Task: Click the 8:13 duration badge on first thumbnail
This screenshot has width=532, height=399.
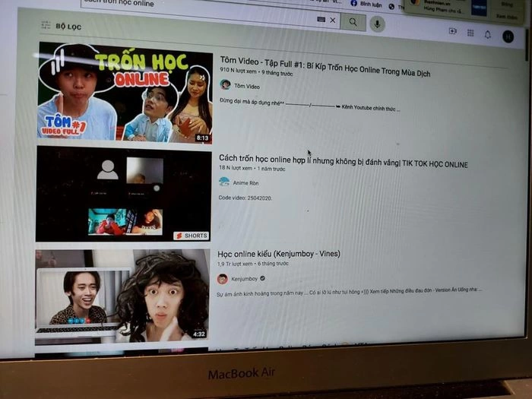Action: tap(203, 138)
